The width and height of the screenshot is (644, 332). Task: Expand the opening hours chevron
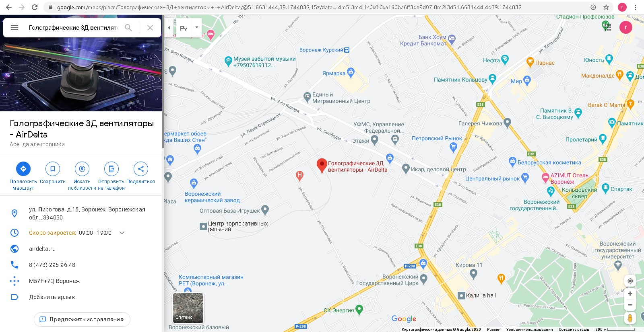click(122, 233)
